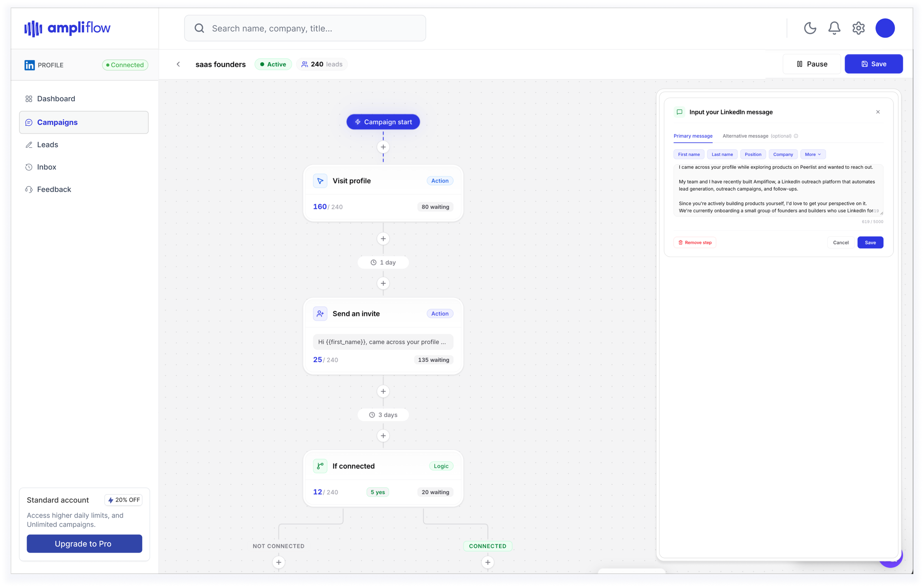Click into the LinkedIn message text area
The width and height of the screenshot is (924, 588).
click(778, 190)
